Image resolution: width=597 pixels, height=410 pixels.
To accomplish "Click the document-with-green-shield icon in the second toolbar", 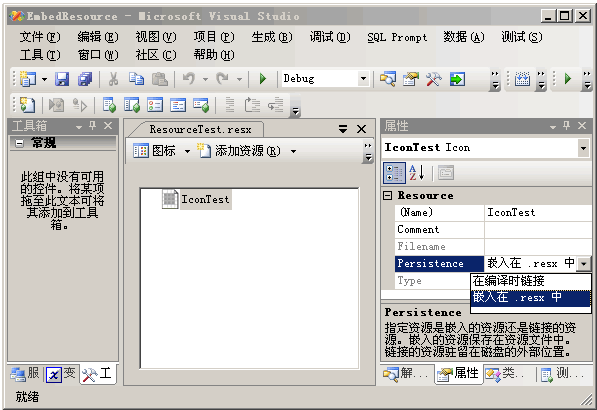I will [109, 105].
